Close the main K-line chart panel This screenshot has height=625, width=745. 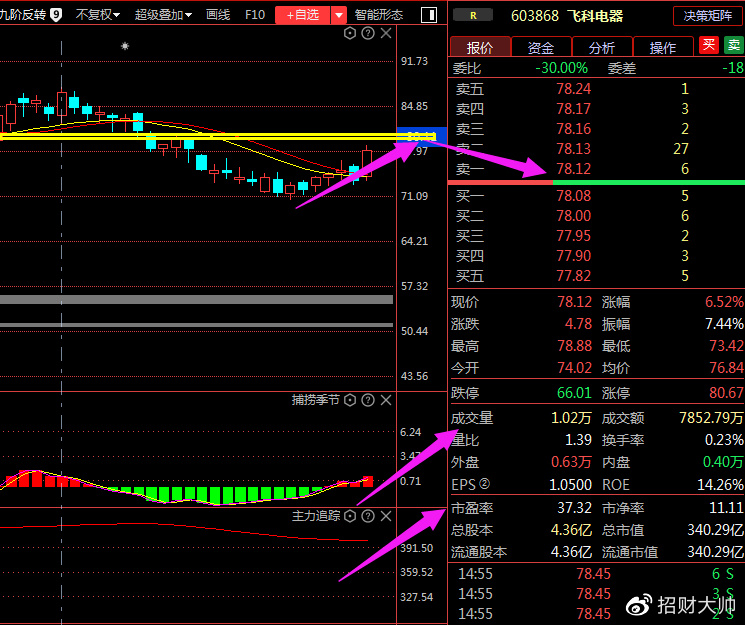[x=386, y=33]
